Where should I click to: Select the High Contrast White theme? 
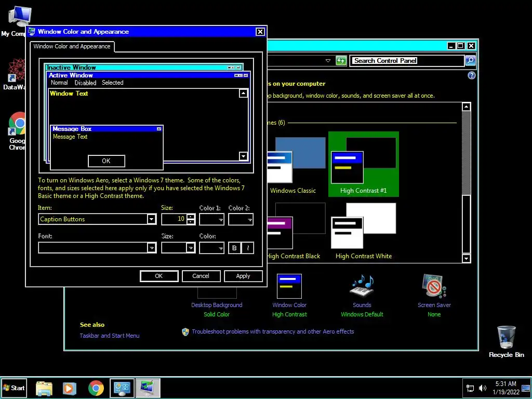click(363, 231)
